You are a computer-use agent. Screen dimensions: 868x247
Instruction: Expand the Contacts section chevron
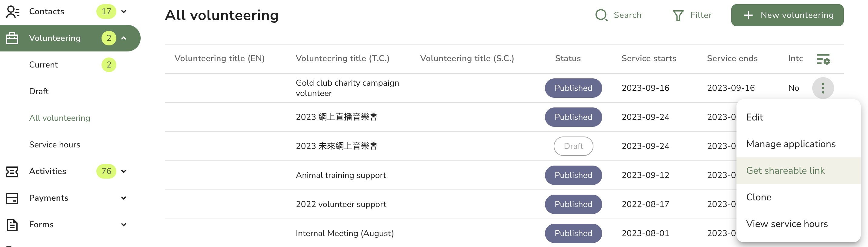click(124, 11)
